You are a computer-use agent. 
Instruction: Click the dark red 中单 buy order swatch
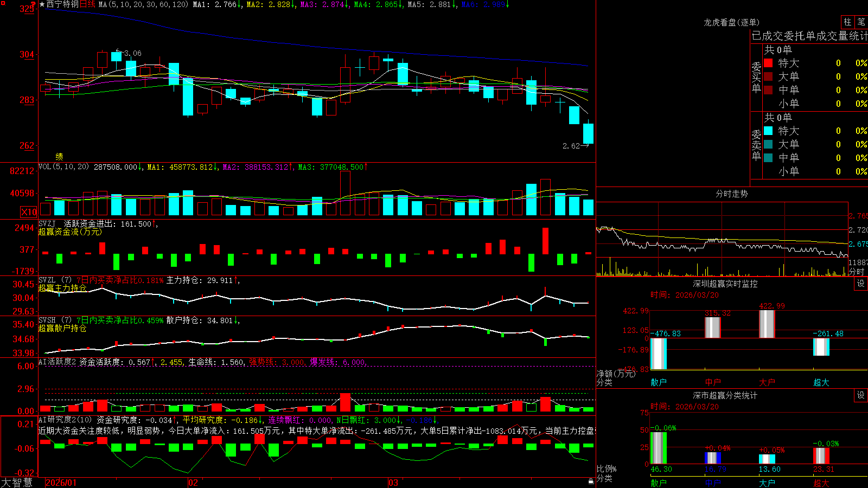click(x=768, y=90)
